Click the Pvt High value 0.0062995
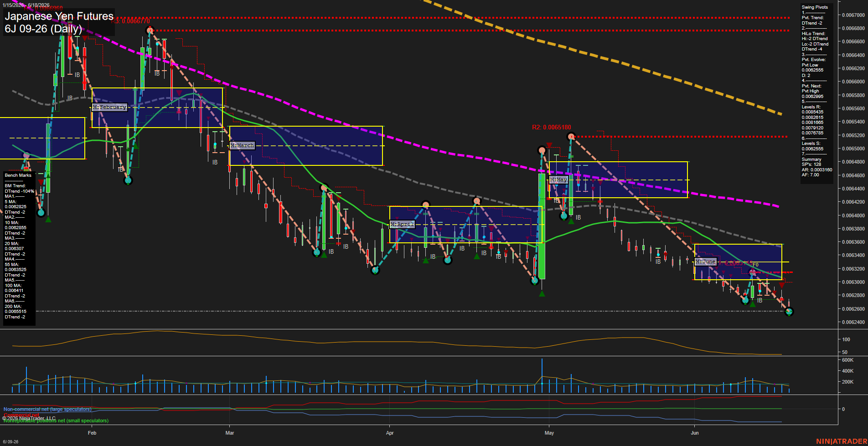 (x=812, y=97)
